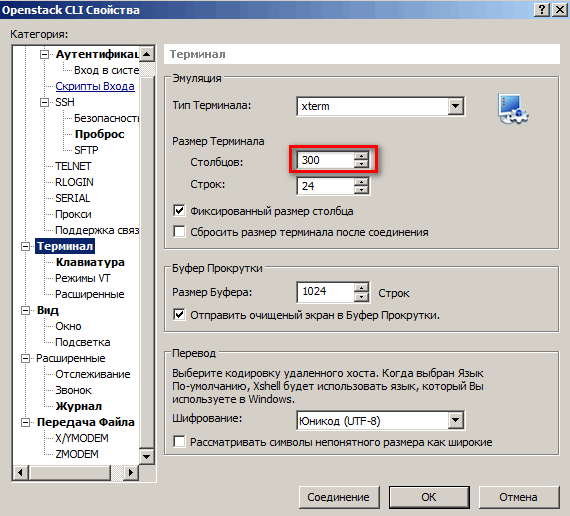Select Звонок tree item
This screenshot has height=516, width=570.
coord(73,390)
